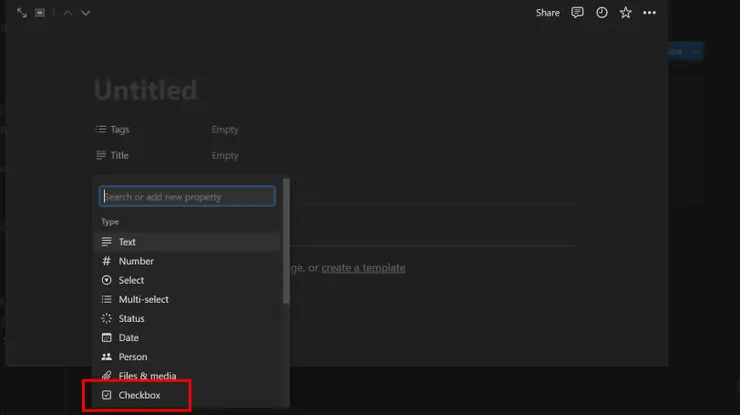Go to next page with down chevron
The width and height of the screenshot is (740, 415).
[x=85, y=13]
